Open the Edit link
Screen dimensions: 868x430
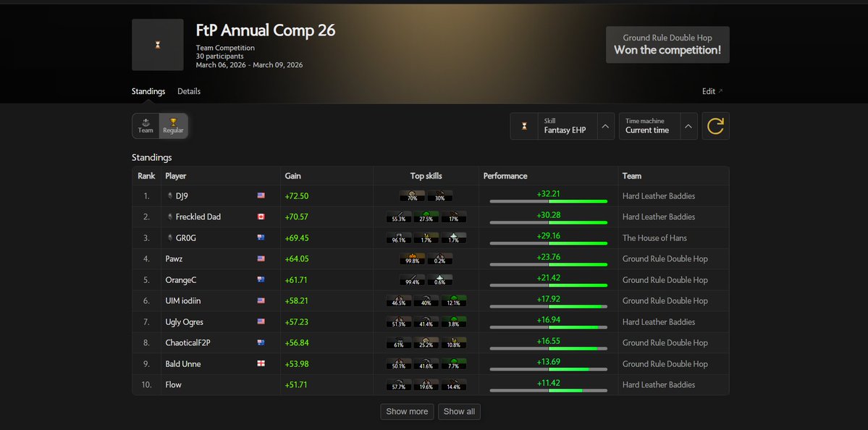click(712, 91)
